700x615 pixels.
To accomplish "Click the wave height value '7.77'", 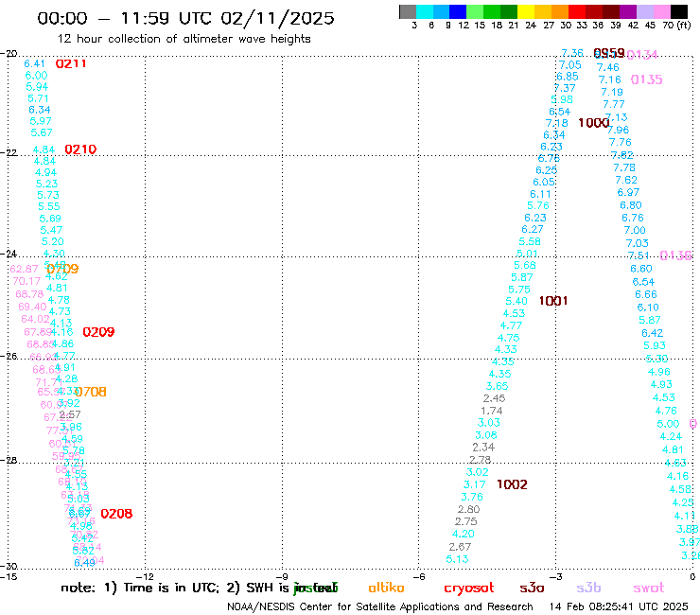I will 613,104.
